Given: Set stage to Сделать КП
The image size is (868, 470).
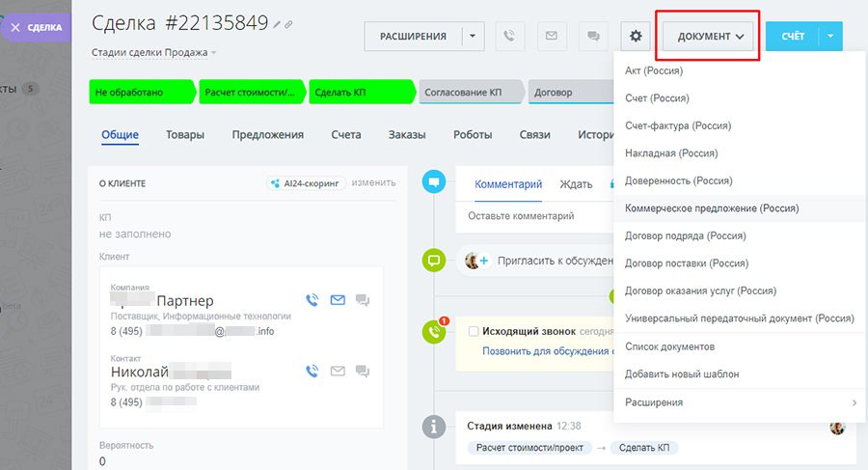Looking at the screenshot, I should [362, 92].
